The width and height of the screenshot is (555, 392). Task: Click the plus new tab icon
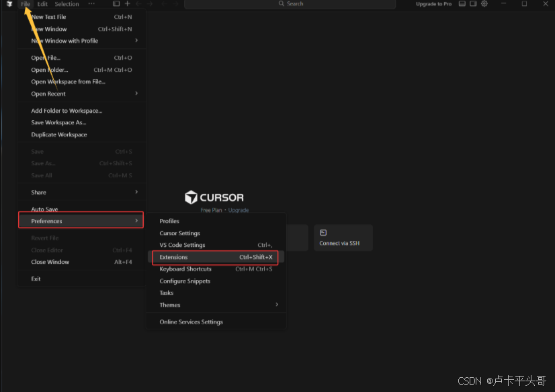click(128, 3)
